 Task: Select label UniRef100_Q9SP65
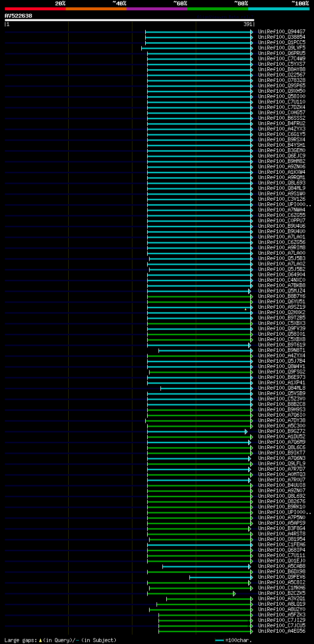(282, 85)
